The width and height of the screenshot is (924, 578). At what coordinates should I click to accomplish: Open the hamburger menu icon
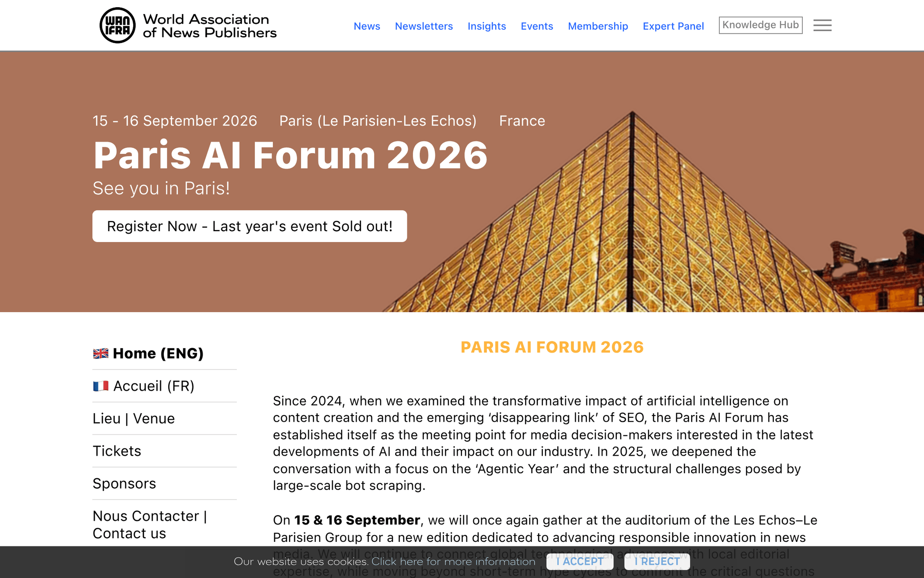822,25
